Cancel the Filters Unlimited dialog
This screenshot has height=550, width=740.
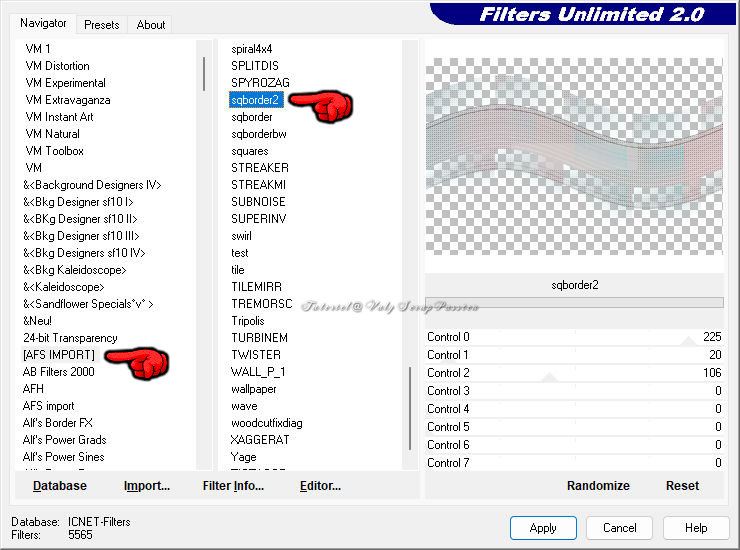point(619,528)
